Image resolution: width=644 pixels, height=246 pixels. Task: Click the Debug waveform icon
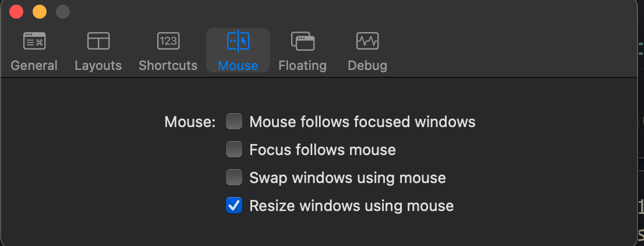(x=367, y=41)
